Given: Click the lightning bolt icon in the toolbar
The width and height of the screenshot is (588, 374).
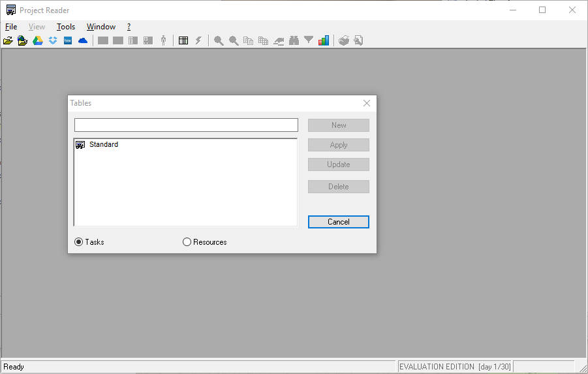Looking at the screenshot, I should click(x=198, y=40).
